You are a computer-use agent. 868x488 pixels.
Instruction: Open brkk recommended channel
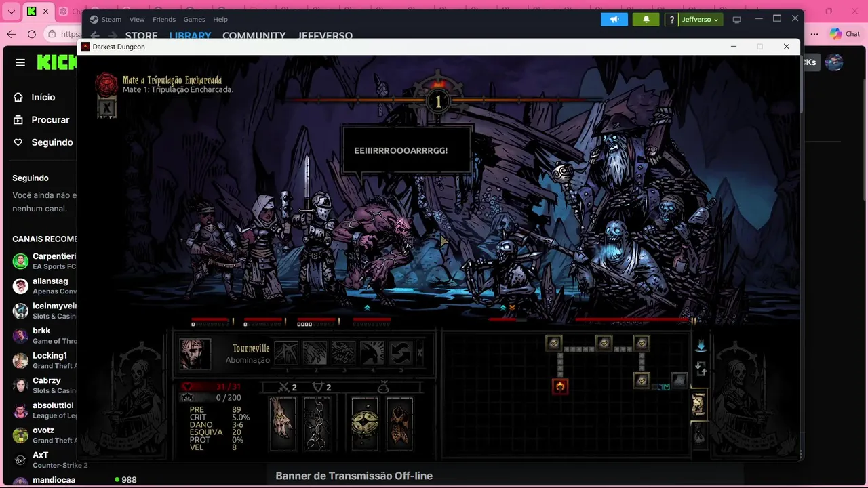pos(45,335)
